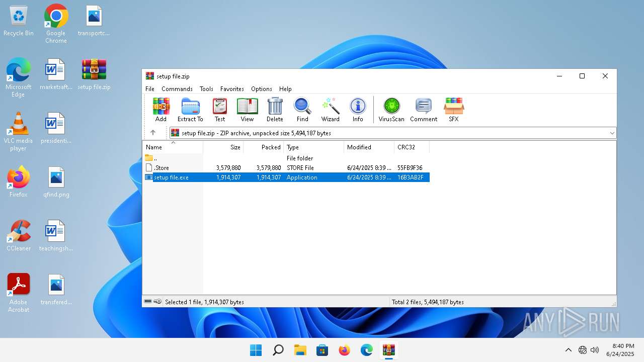Sort by Modified column header
The image size is (644, 362).
369,147
